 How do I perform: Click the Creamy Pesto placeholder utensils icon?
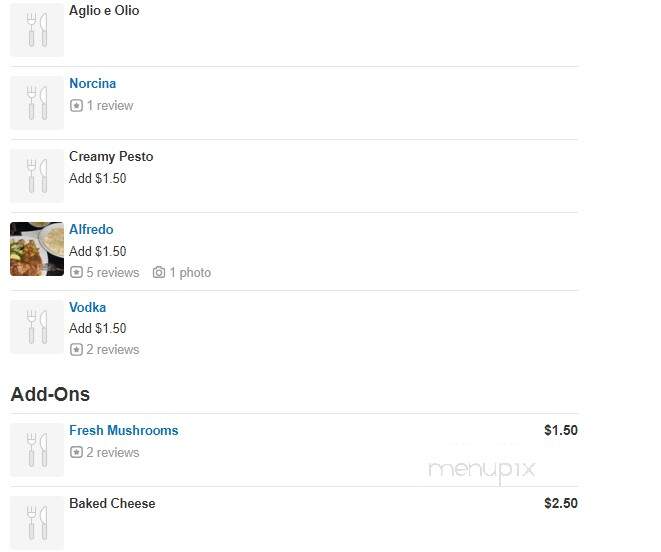pos(37,176)
